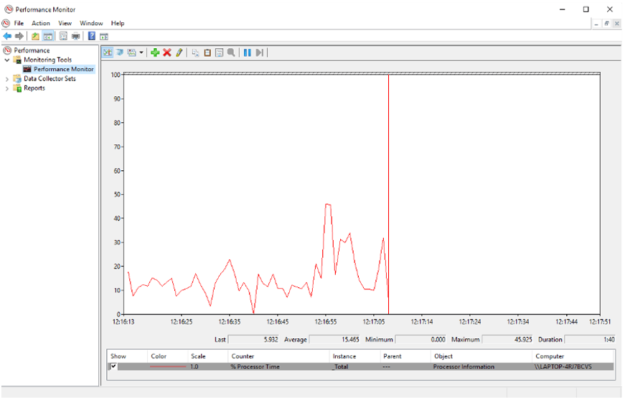Select the Monitoring Tools tree item

[48, 60]
